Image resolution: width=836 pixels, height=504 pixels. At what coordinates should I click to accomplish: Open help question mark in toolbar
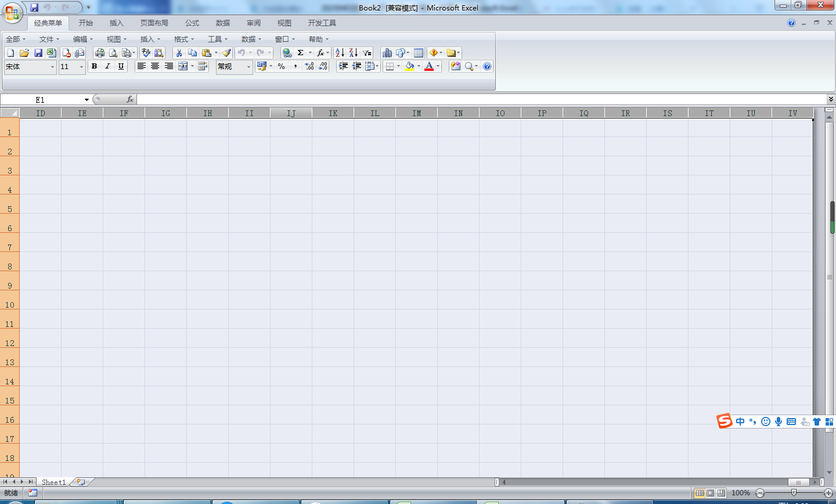tap(487, 67)
